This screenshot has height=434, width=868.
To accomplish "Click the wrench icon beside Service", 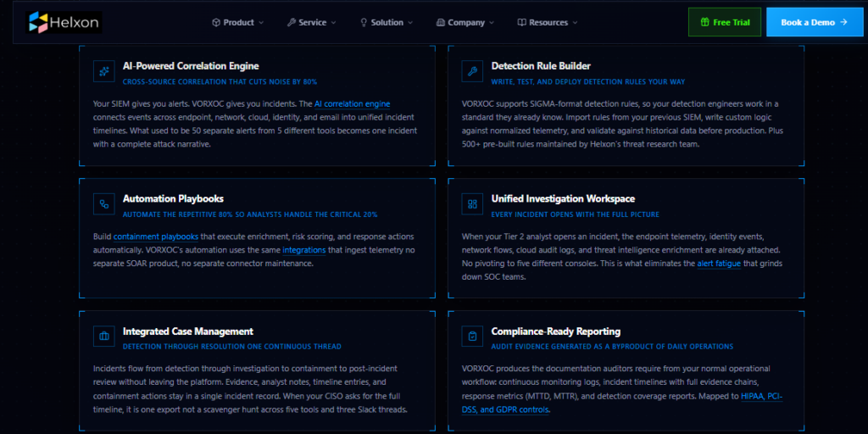I will coord(292,23).
